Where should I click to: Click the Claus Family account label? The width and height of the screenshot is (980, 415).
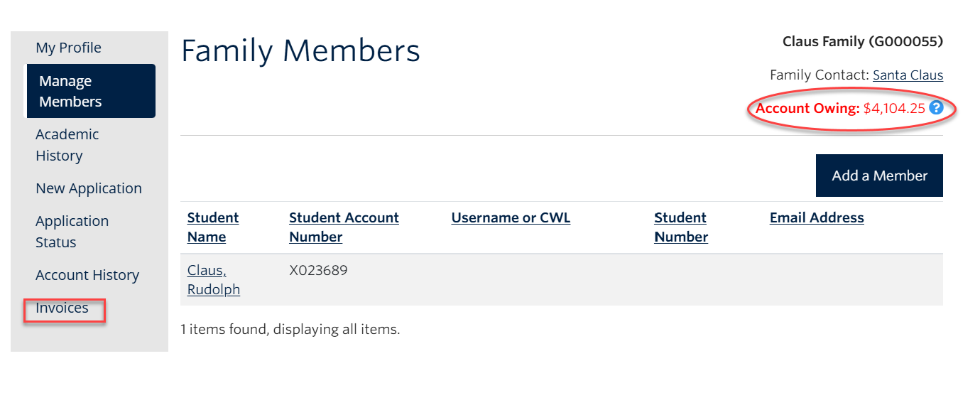coord(861,41)
